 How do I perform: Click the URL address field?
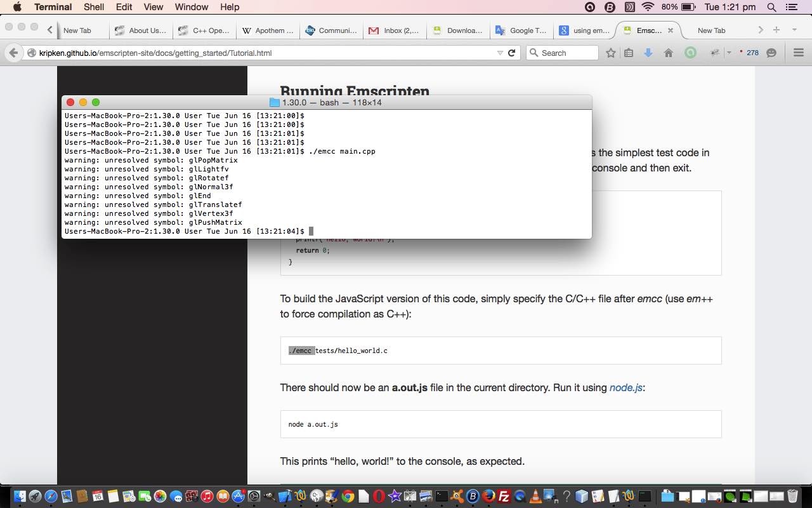(x=260, y=53)
